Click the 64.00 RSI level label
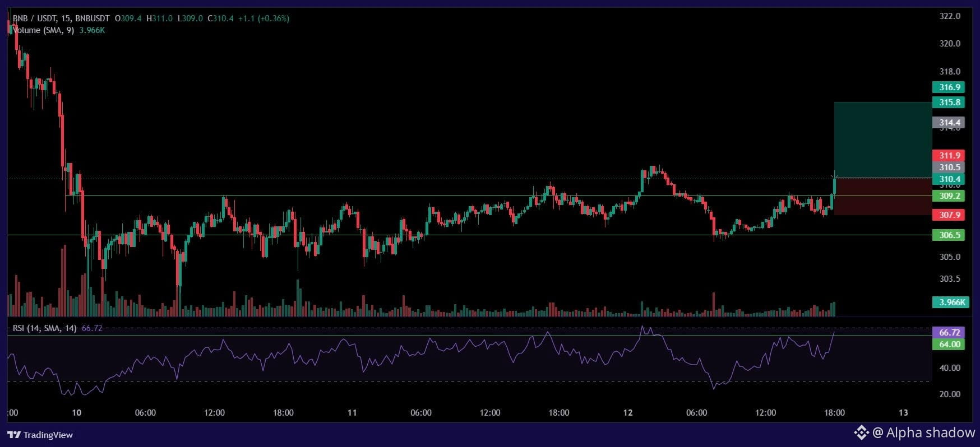This screenshot has height=447, width=980. click(x=949, y=344)
